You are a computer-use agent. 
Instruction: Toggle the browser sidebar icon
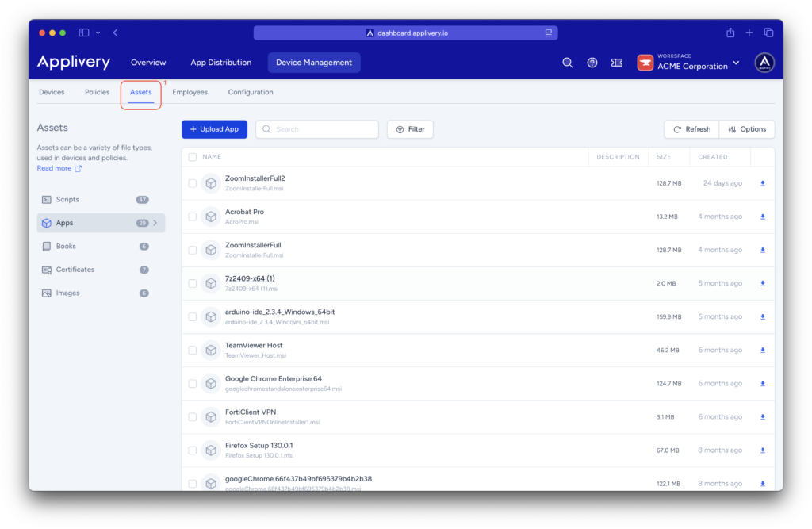point(84,33)
